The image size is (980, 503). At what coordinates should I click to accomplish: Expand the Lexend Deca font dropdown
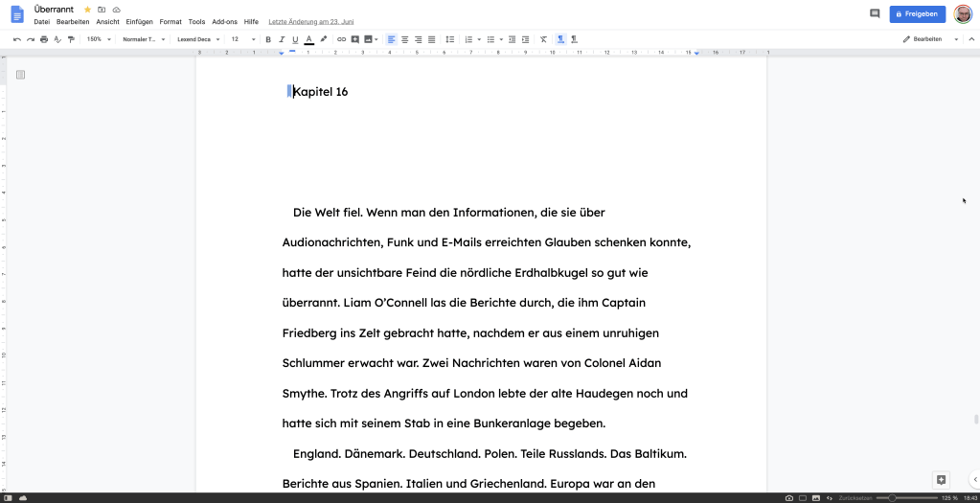point(198,39)
